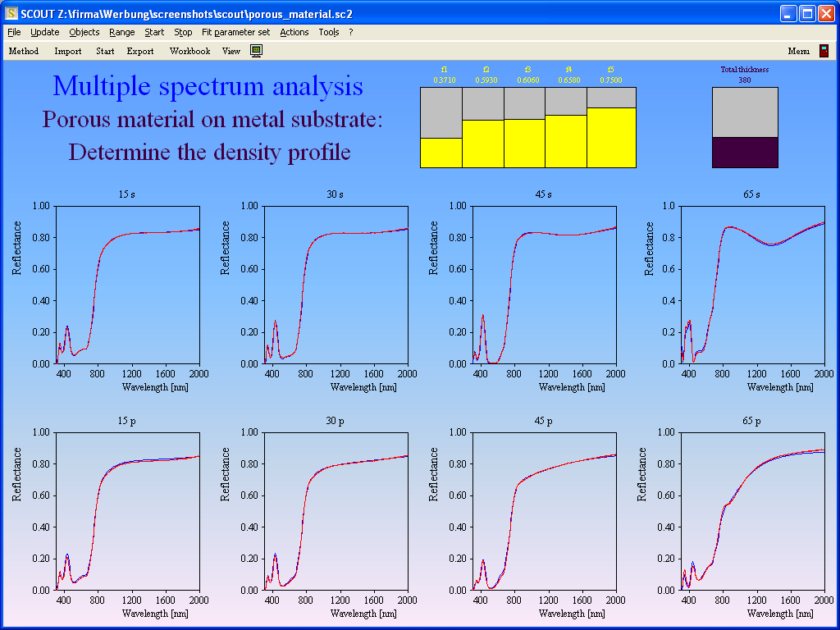Click the Method toolbar button
The width and height of the screenshot is (840, 630).
(24, 51)
